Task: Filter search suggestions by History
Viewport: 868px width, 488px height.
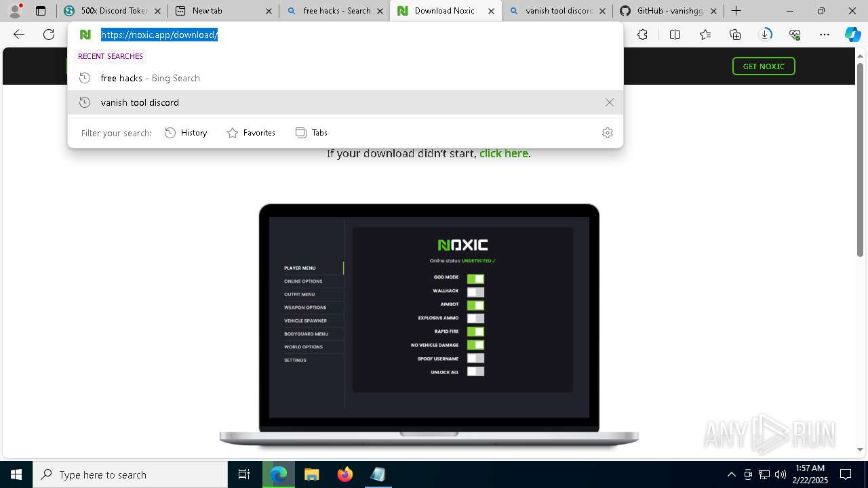Action: coord(186,133)
